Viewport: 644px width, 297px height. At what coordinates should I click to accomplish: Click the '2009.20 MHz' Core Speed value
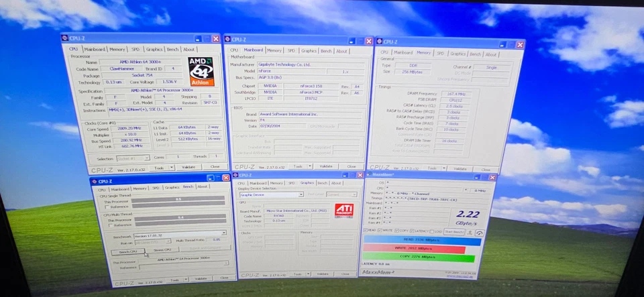(x=130, y=129)
